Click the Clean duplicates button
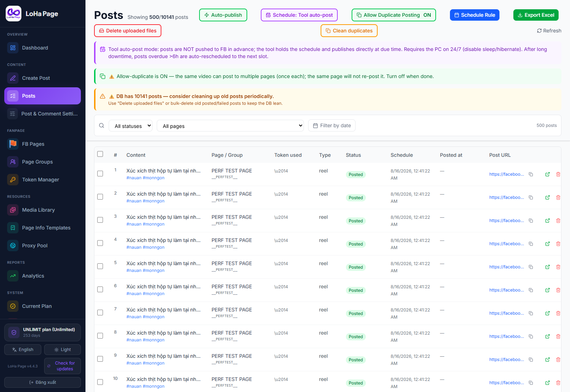Screen dimensions: 570x392 click(x=349, y=31)
